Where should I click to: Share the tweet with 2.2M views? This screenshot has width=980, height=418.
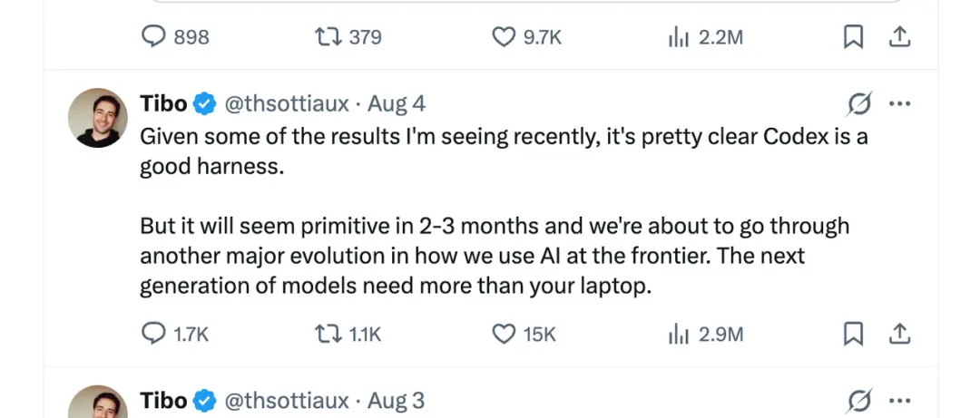pyautogui.click(x=898, y=37)
